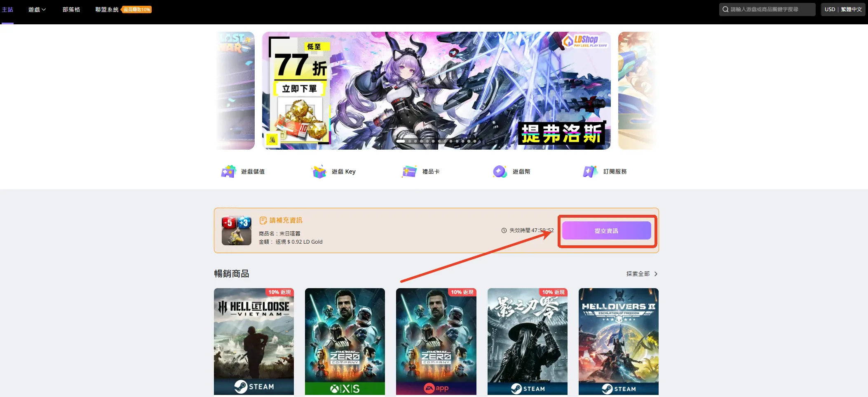Open the Zero Company EA app product card

(436, 341)
